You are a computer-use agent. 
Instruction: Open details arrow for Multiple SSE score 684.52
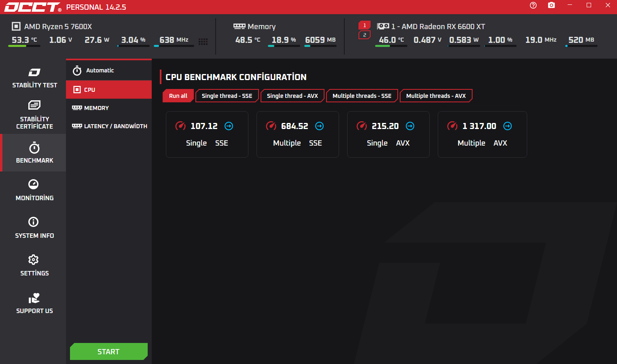[320, 126]
